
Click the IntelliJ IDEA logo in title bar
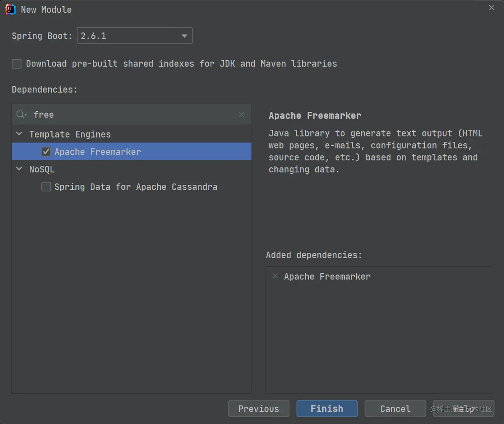point(10,9)
